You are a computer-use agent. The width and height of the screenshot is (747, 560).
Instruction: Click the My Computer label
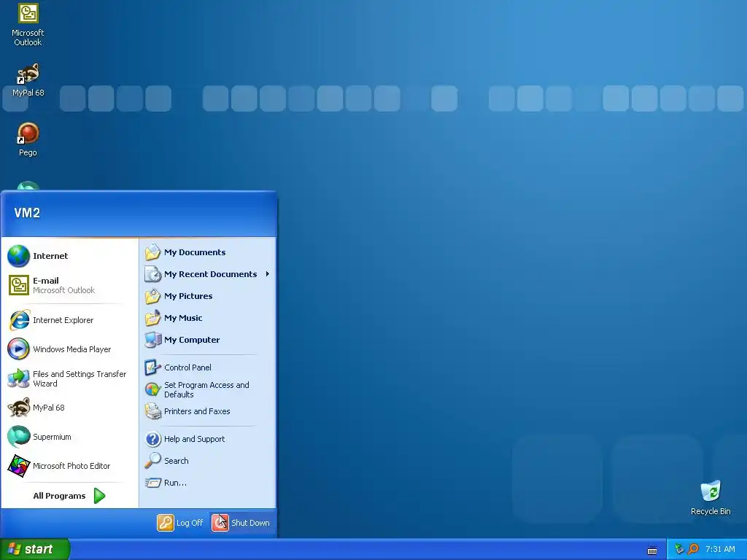192,340
